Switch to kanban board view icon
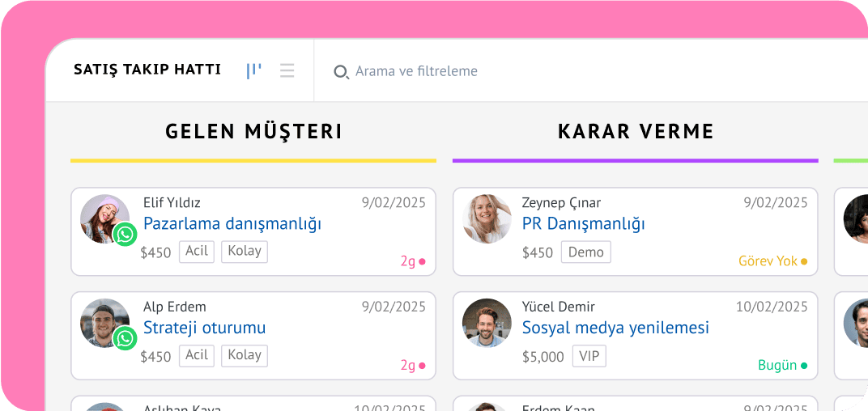This screenshot has height=411, width=868. 254,70
